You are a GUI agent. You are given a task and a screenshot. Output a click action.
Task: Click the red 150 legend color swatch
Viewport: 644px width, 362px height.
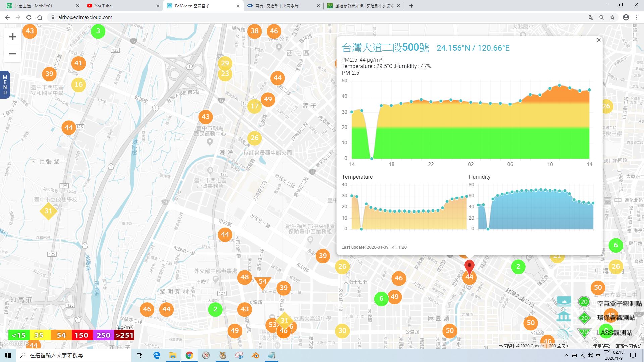point(82,335)
